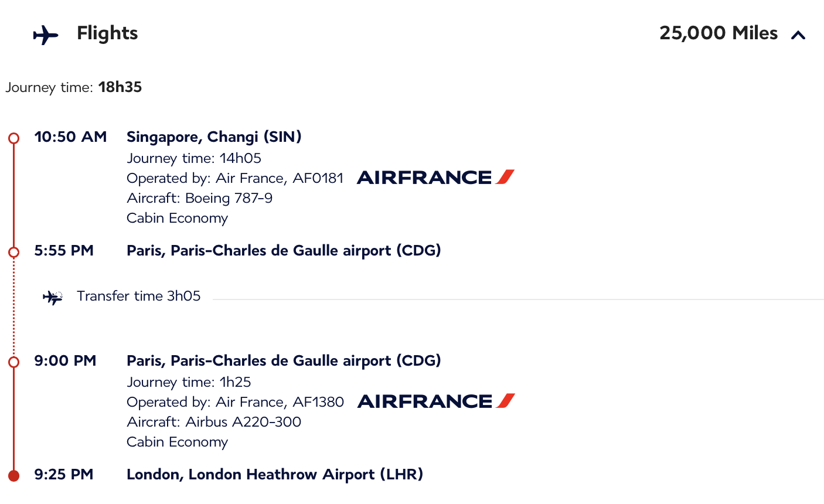Viewport: 824px width, 504px height.
Task: Click the Air France logo next to AF1380
Action: tap(436, 401)
